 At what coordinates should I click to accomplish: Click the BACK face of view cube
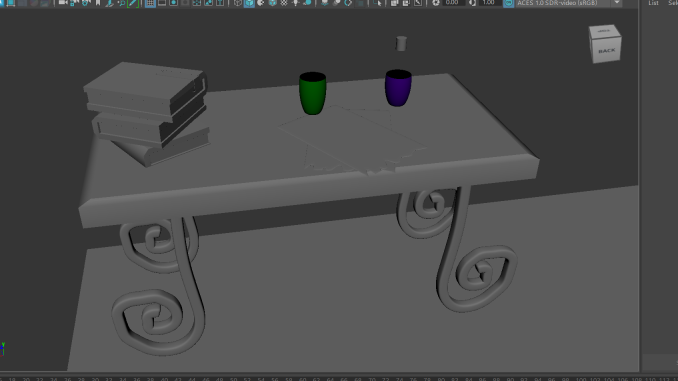606,51
